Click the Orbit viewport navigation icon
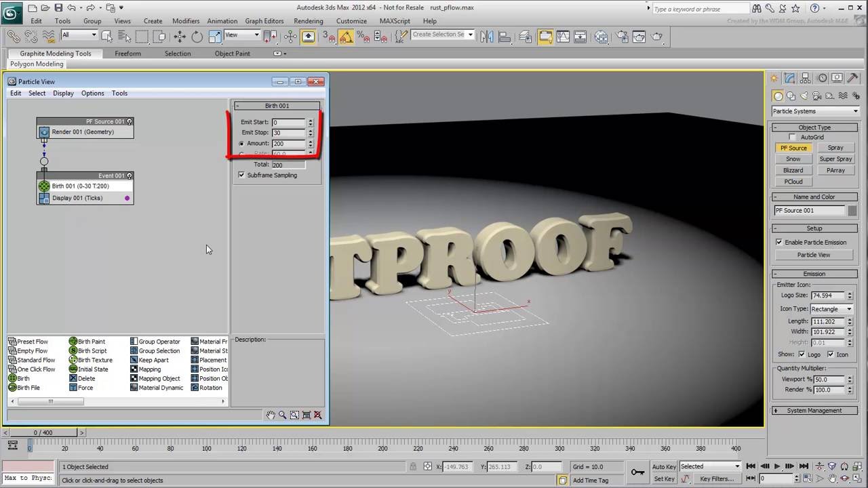The height and width of the screenshot is (488, 868). pyautogui.click(x=845, y=478)
